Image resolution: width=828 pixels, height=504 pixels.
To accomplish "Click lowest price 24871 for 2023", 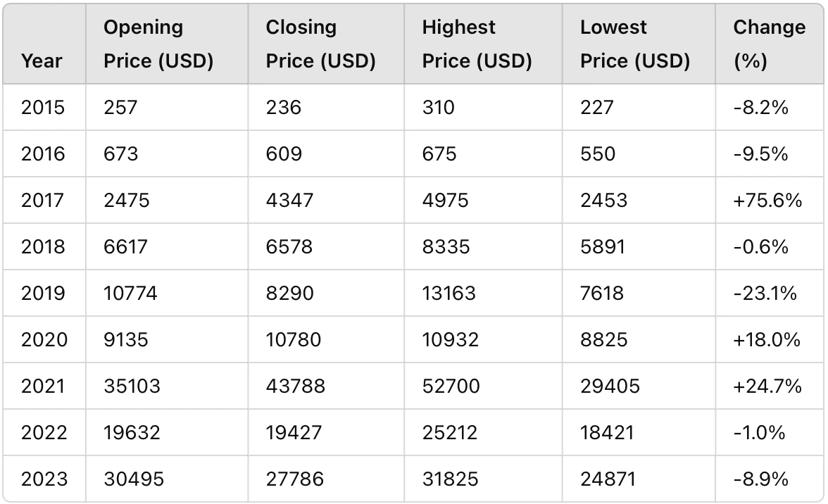I will (x=608, y=479).
